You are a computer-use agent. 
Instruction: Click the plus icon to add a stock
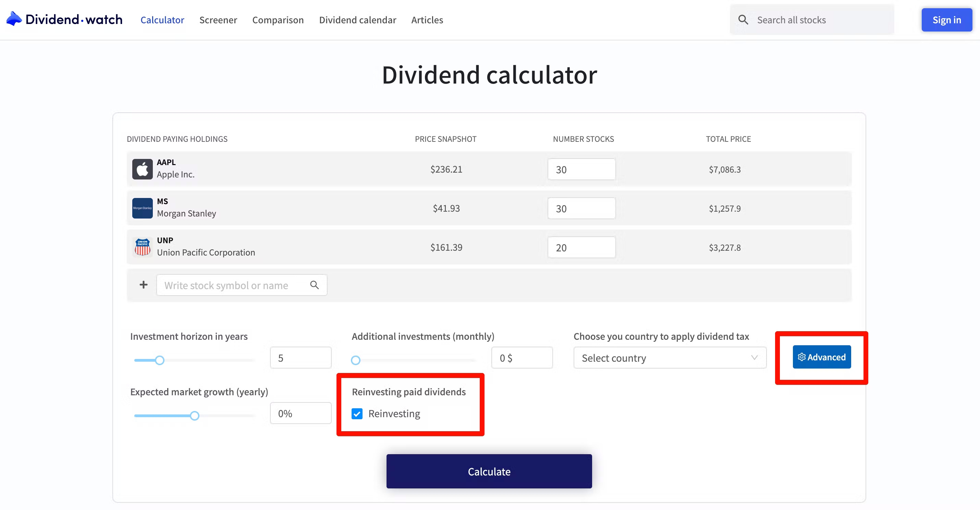(x=144, y=285)
